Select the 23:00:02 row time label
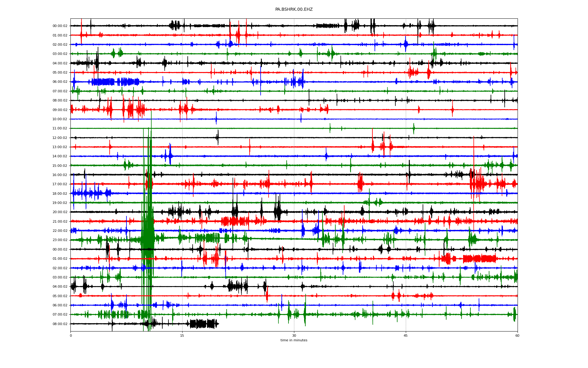This screenshot has height=368, width=588. [60, 240]
